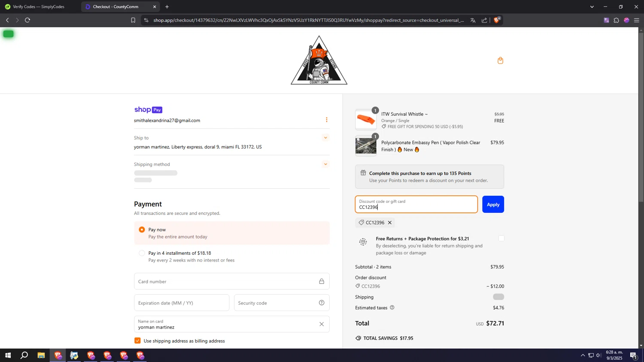This screenshot has height=362, width=644.
Task: Open the browser extensions puzzle icon
Action: [x=616, y=20]
